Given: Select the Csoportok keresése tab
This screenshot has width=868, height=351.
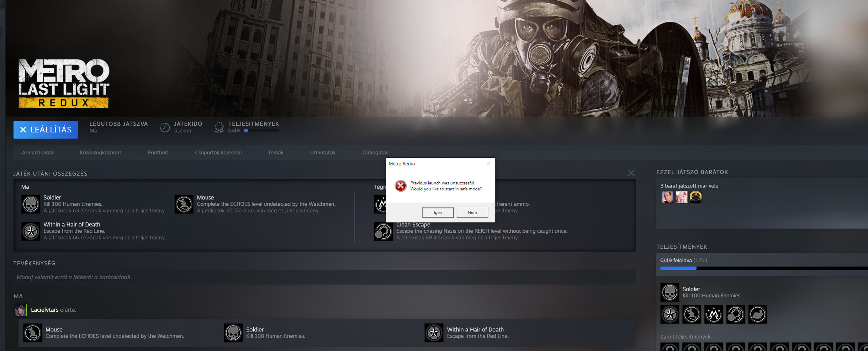Looking at the screenshot, I should point(218,152).
